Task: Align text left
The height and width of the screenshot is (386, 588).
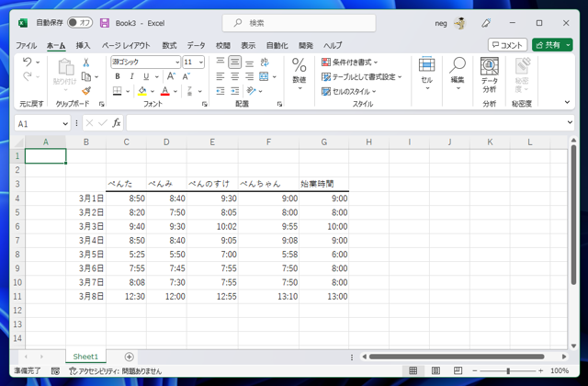Action: (x=220, y=76)
